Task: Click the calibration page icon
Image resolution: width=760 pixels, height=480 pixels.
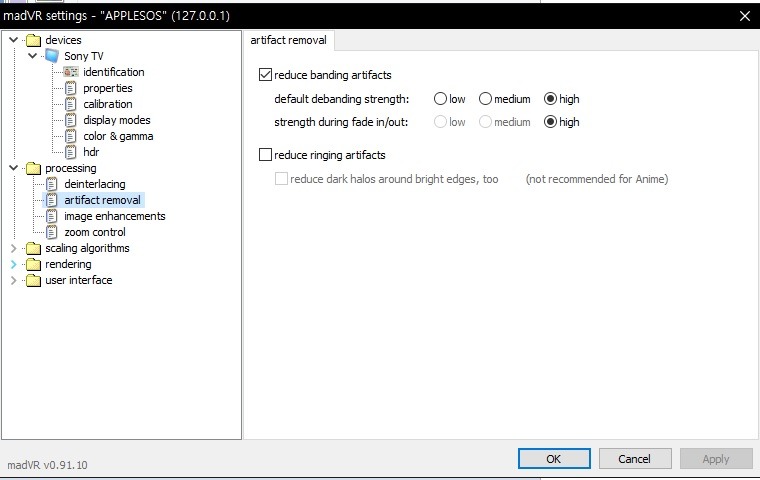Action: point(71,104)
